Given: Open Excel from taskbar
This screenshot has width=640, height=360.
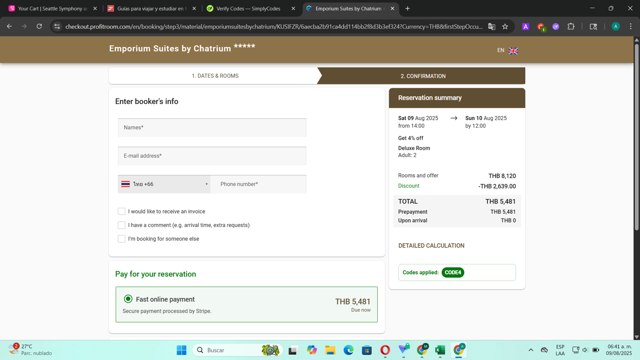Looking at the screenshot, I should (440, 350).
